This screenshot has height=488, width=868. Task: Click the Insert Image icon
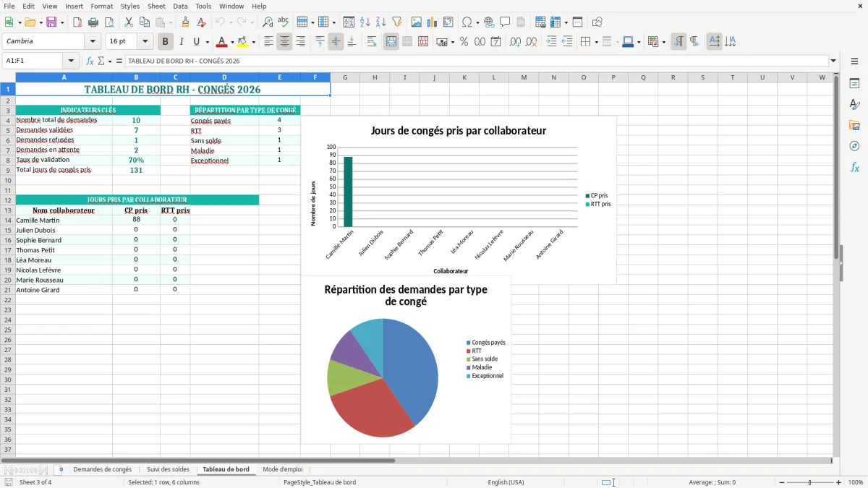coord(417,22)
